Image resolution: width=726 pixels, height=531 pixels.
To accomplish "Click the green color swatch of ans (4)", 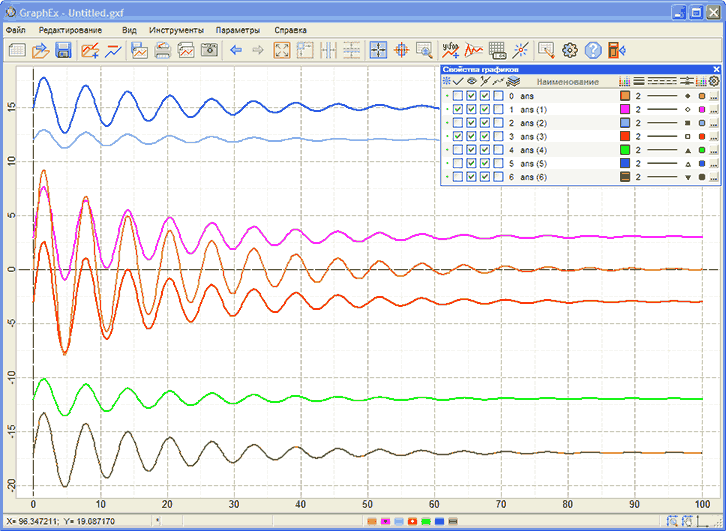I will (625, 150).
